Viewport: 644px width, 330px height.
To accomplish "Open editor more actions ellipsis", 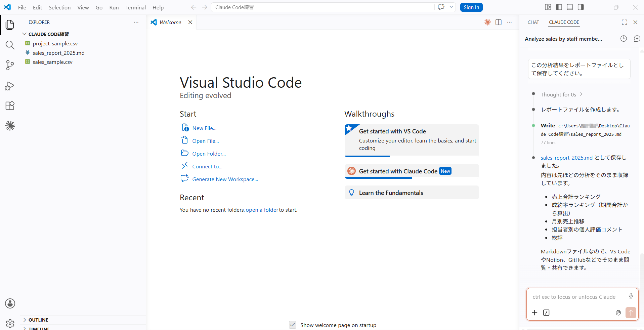I will [x=510, y=22].
